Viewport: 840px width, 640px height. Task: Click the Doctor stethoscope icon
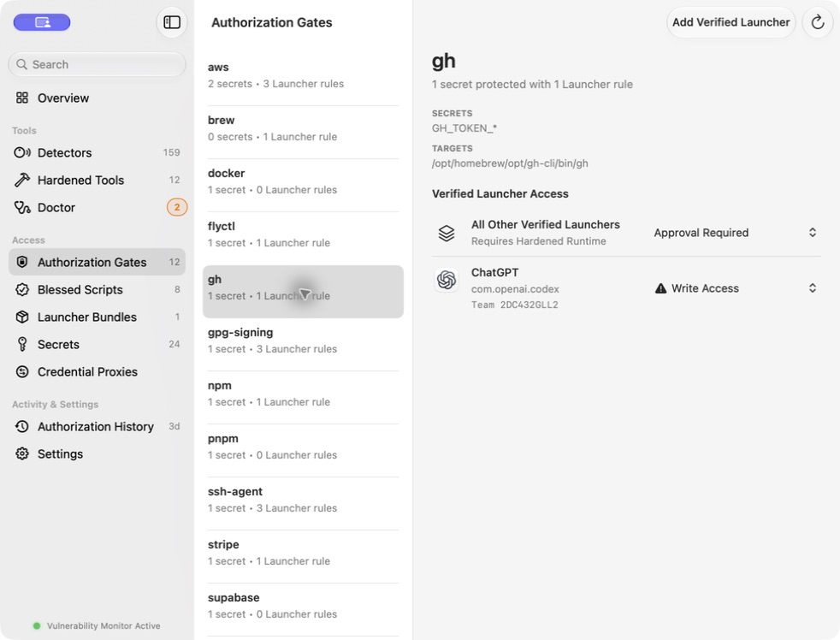coord(22,207)
